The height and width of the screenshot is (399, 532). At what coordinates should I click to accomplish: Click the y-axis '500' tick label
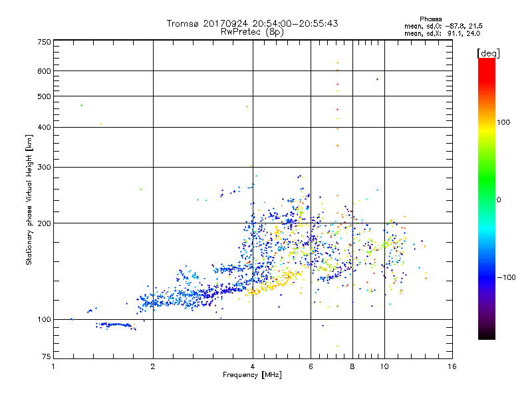pyautogui.click(x=45, y=96)
